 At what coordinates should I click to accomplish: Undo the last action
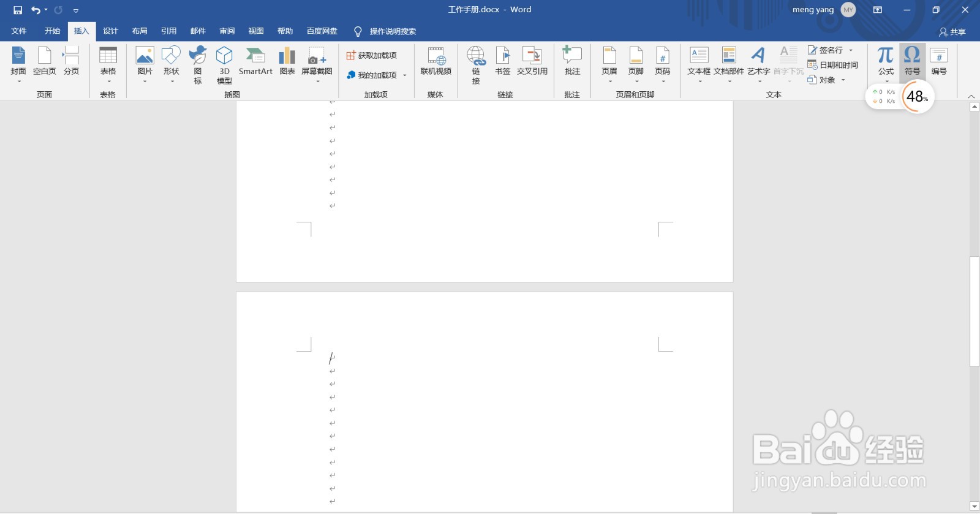pyautogui.click(x=36, y=10)
